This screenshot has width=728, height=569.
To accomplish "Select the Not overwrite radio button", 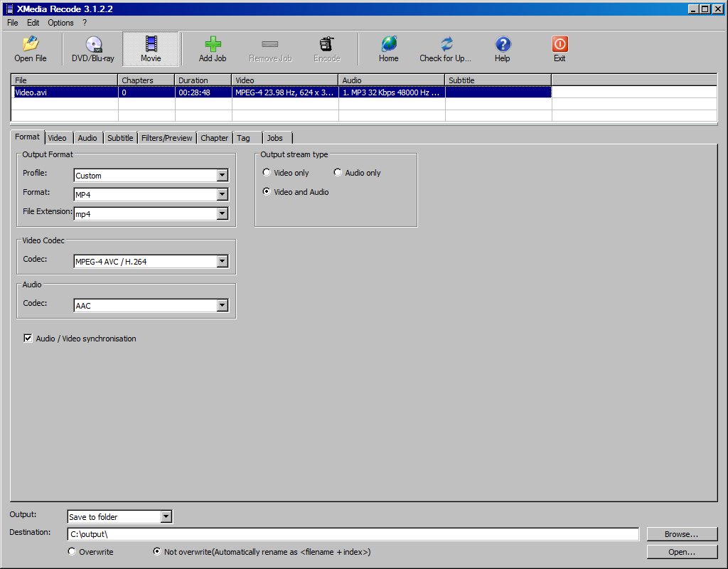I will (157, 551).
